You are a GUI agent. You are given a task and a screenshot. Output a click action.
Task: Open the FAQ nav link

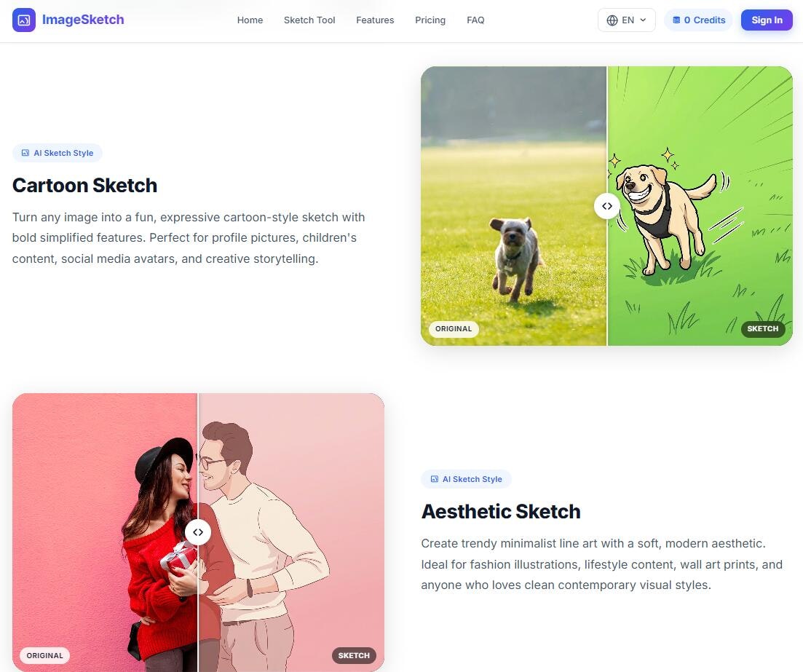tap(475, 20)
